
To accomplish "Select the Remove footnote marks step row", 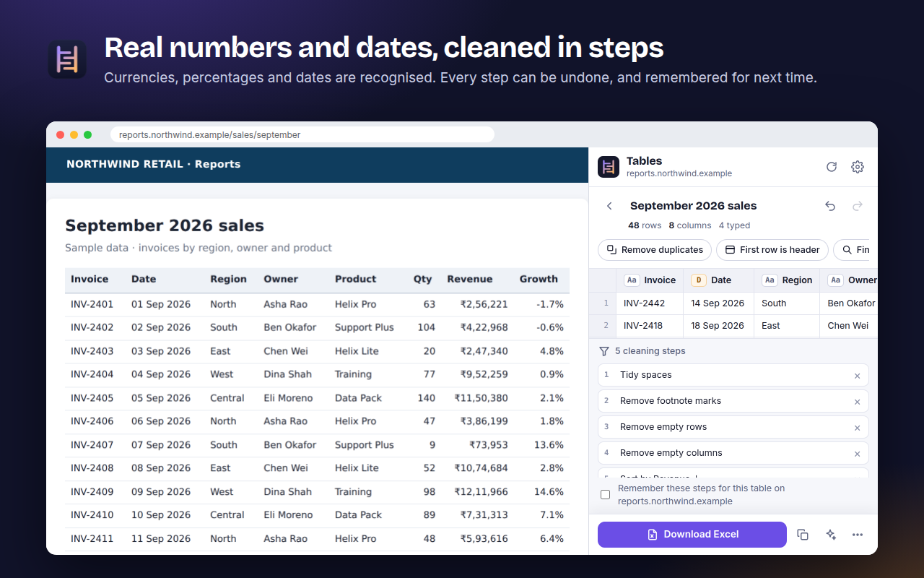I will pyautogui.click(x=733, y=401).
